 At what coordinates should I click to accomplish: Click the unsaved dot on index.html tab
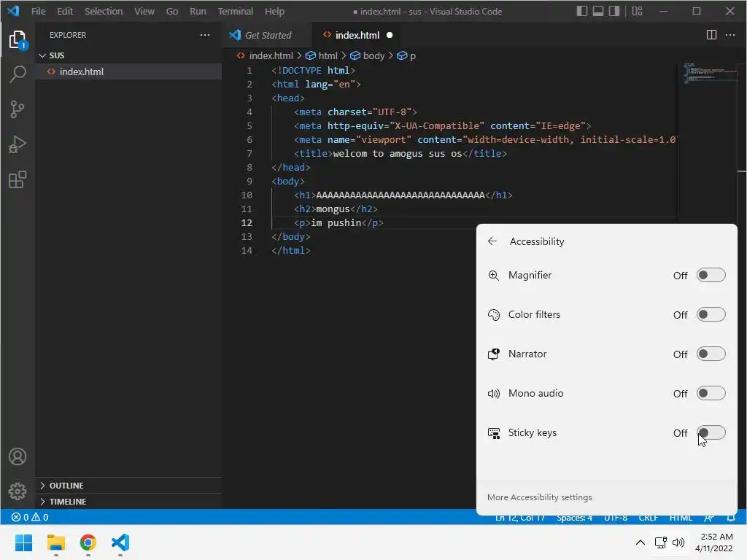click(x=390, y=35)
